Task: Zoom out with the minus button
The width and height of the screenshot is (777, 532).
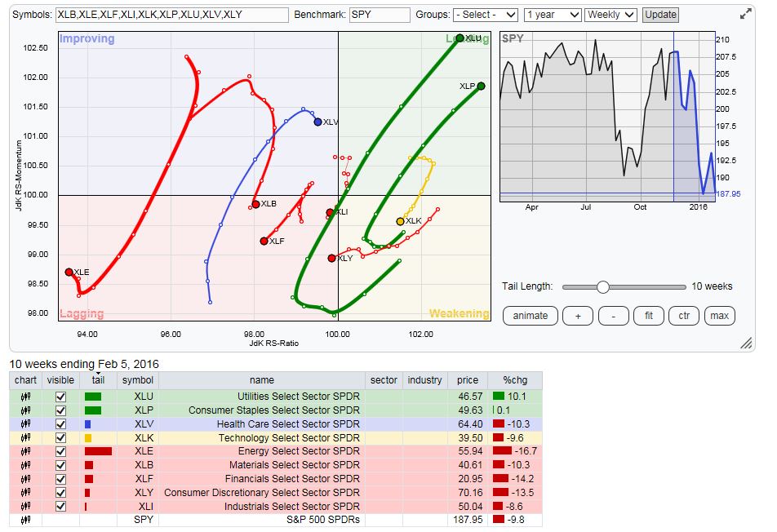Action: [x=614, y=316]
